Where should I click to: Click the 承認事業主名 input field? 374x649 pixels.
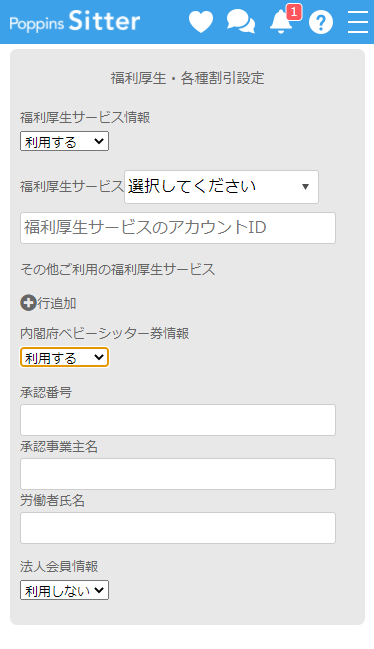(178, 474)
